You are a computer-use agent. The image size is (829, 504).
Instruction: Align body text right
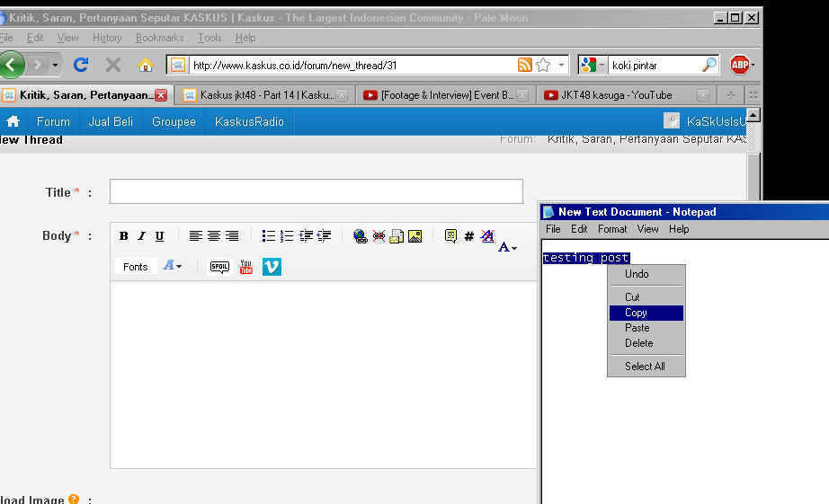coord(232,236)
